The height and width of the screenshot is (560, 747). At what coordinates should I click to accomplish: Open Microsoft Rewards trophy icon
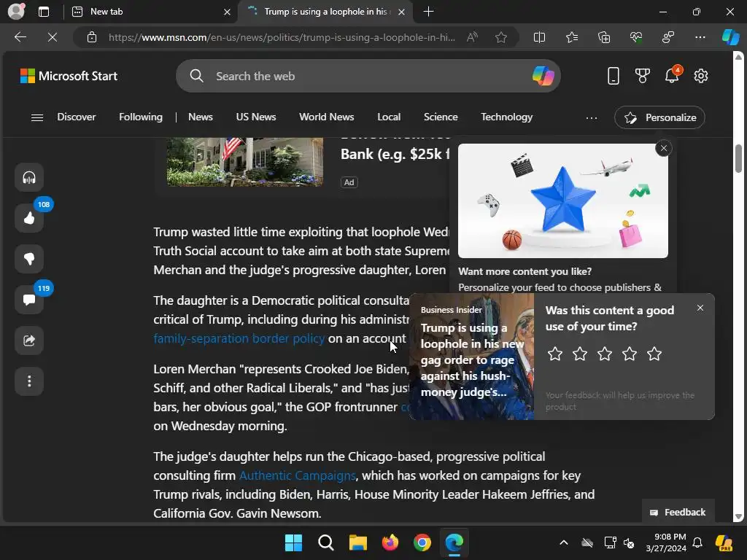pyautogui.click(x=642, y=76)
